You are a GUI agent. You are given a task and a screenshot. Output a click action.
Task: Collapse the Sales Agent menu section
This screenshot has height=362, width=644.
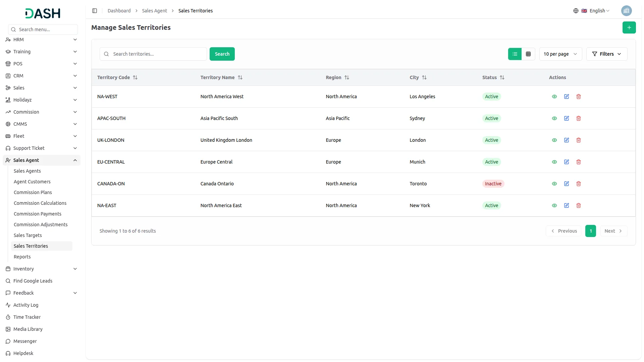tap(75, 160)
